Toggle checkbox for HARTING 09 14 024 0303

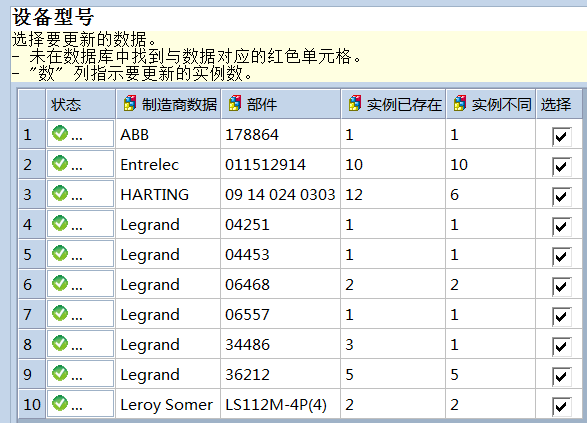(562, 197)
